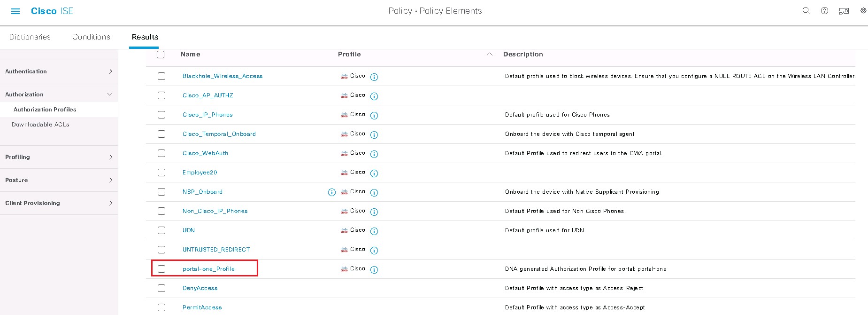
Task: Click Cisco logo icon in UDN row
Action: [x=344, y=230]
